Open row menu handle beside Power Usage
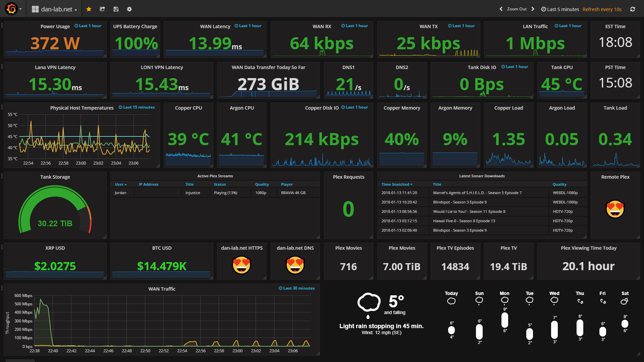644x362 pixels. click(x=2, y=25)
